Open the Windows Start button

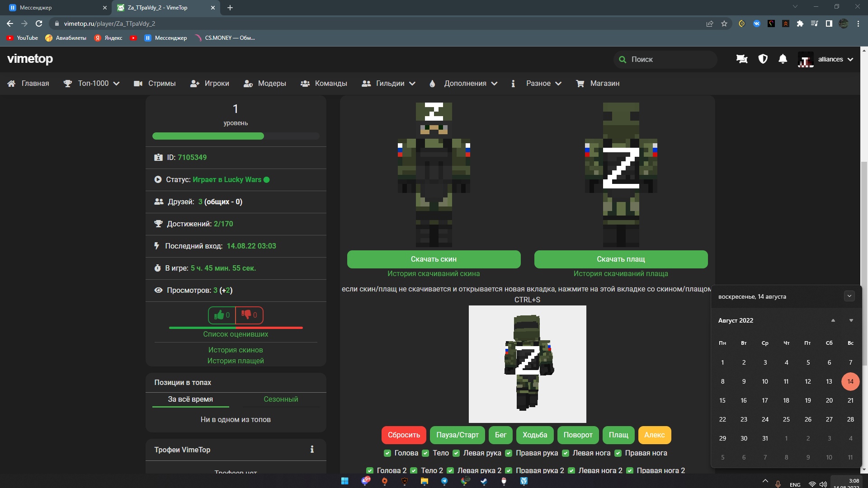coord(344,481)
